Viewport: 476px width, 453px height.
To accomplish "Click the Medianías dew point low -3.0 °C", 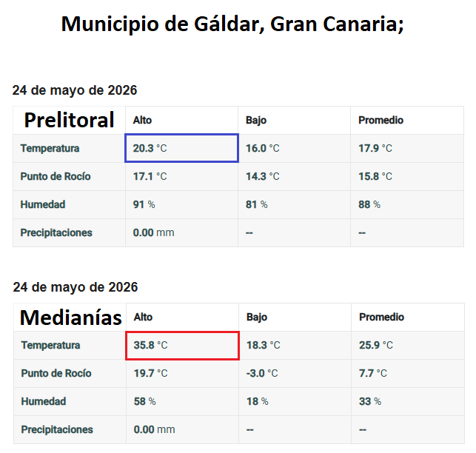I will [262, 374].
